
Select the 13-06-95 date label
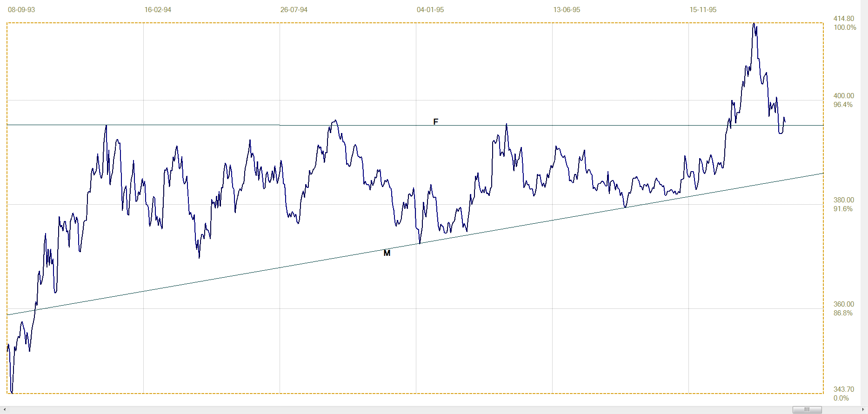point(566,10)
